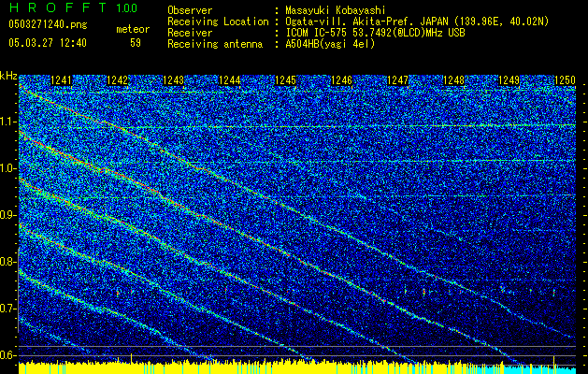
Task: Click the 1.1 frequency axis label
Action: coord(8,122)
